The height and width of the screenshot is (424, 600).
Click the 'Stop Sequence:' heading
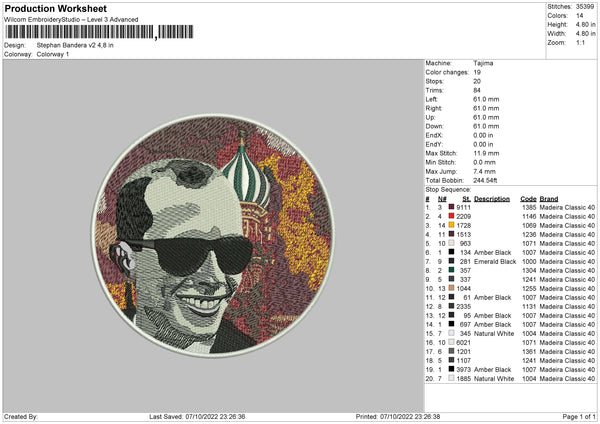click(448, 189)
